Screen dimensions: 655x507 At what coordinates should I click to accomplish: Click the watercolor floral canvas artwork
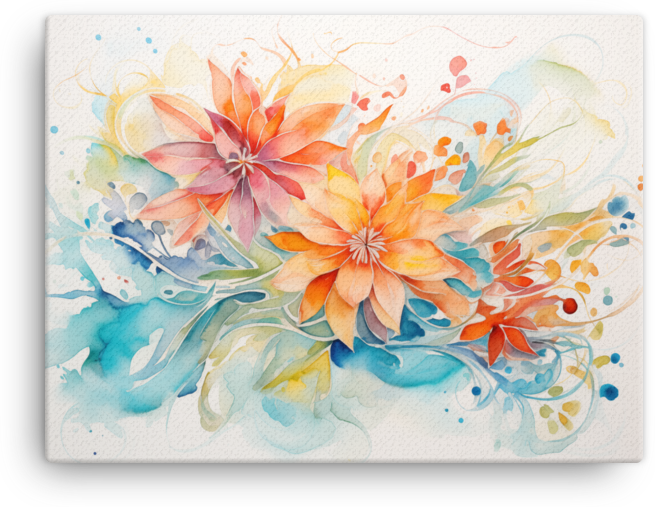345,239
